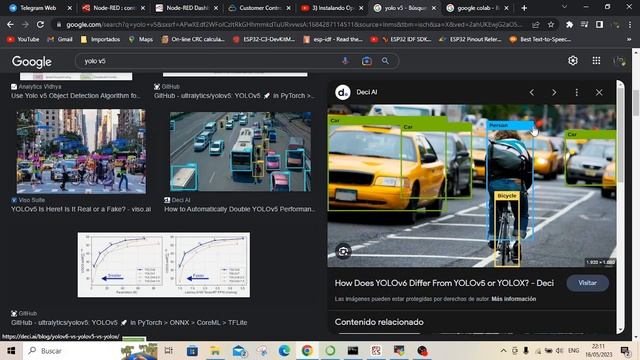The width and height of the screenshot is (640, 360).
Task: Open How to Automatically Double YOLOv5 result
Action: coord(240,209)
